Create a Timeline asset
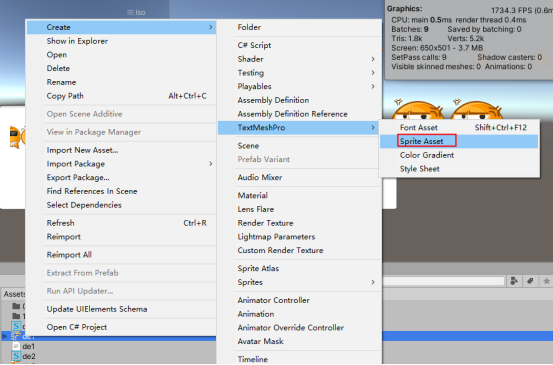Screen dimensions: 553x365 point(299,359)
